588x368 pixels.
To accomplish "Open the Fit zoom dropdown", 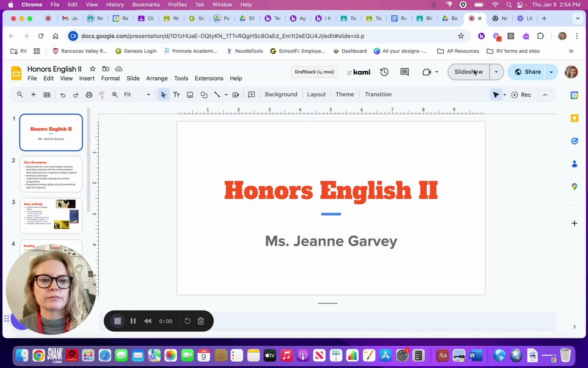I will [x=137, y=95].
